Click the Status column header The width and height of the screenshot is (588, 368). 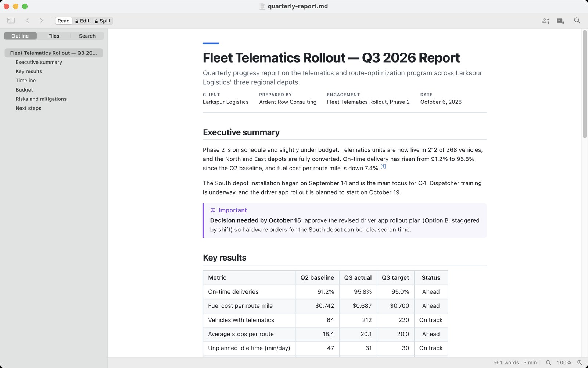(431, 278)
